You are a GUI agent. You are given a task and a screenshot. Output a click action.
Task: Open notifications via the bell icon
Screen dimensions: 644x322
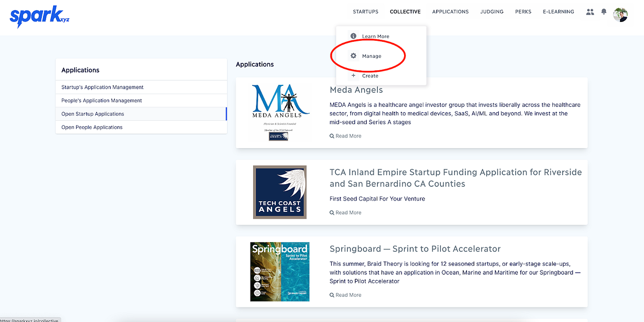[604, 11]
